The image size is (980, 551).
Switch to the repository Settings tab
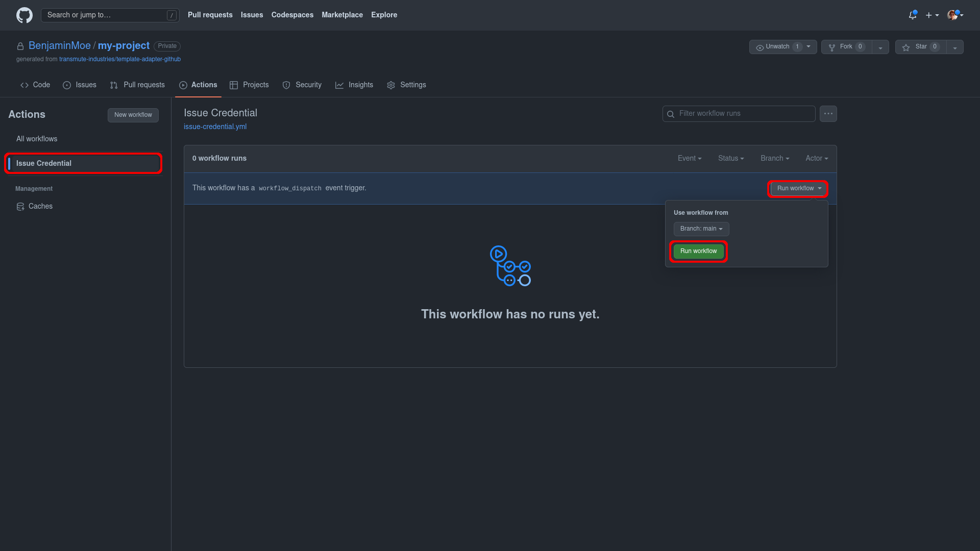click(x=407, y=85)
